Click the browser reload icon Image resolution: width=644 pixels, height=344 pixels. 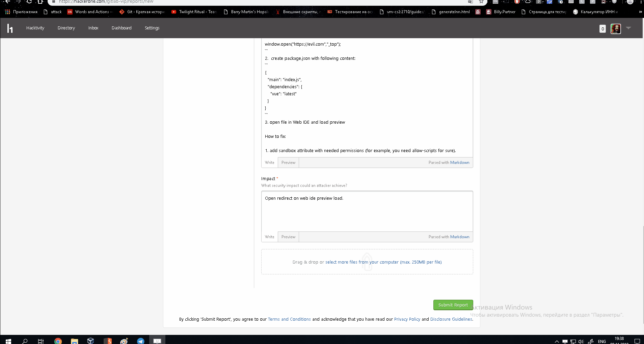click(x=29, y=1)
